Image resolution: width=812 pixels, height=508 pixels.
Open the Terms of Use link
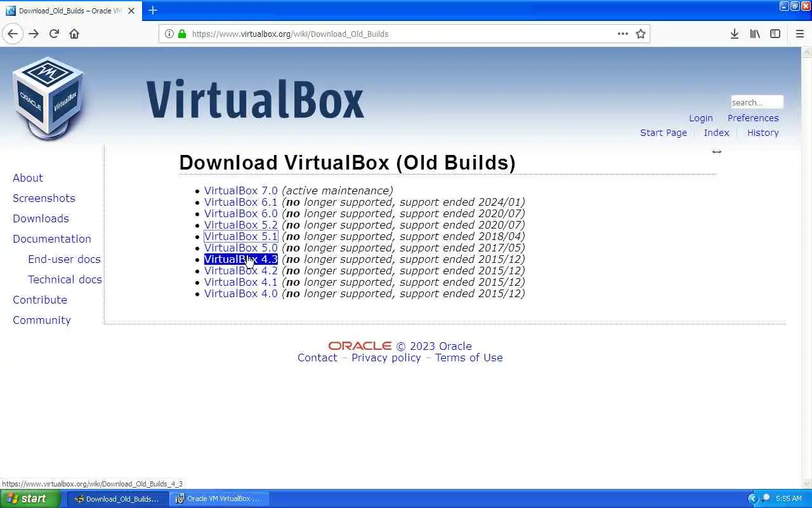point(469,358)
